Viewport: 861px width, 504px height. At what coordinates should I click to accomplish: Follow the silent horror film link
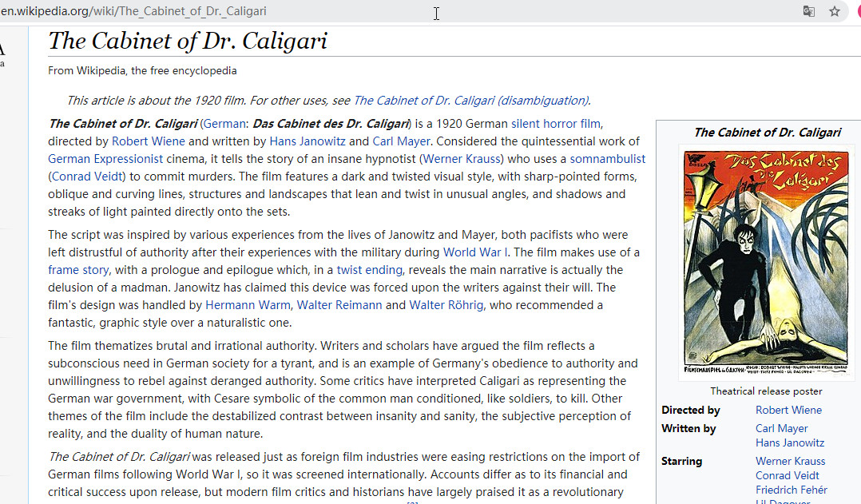click(556, 124)
